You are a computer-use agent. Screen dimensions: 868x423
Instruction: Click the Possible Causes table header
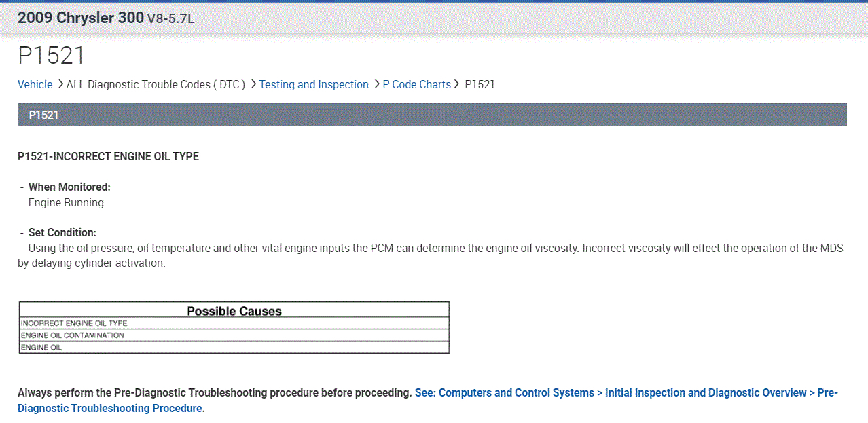[x=234, y=311]
